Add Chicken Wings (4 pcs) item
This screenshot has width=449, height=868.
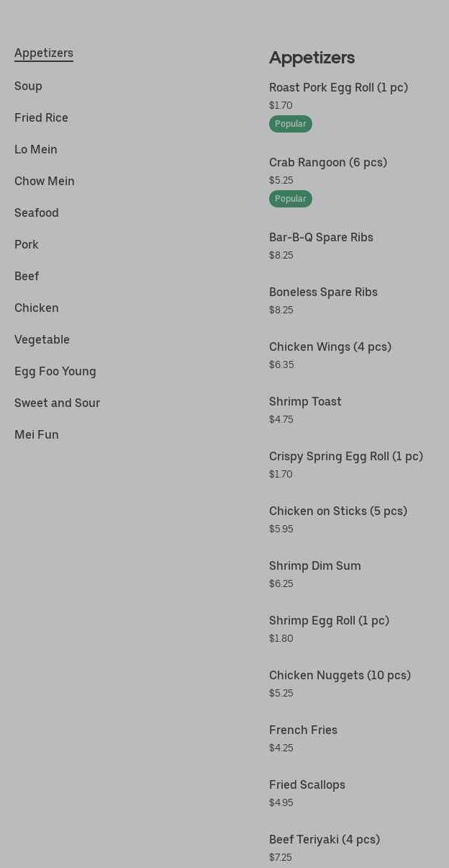pyautogui.click(x=330, y=347)
